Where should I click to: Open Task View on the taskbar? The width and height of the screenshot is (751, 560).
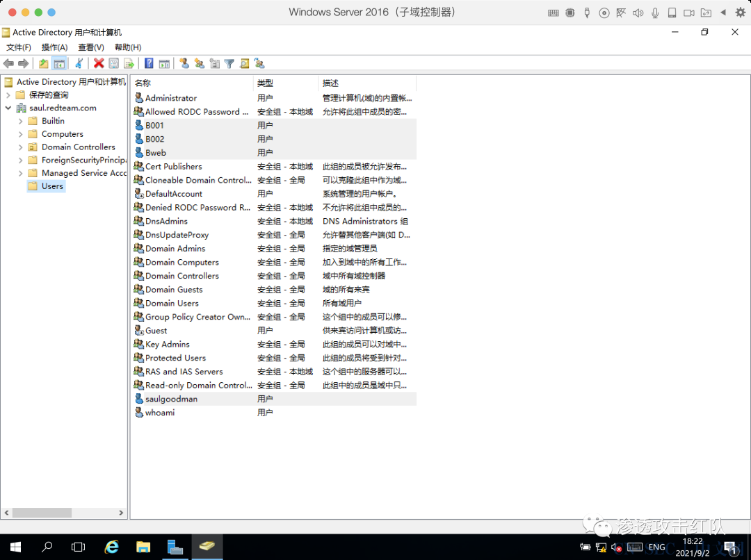tap(78, 547)
